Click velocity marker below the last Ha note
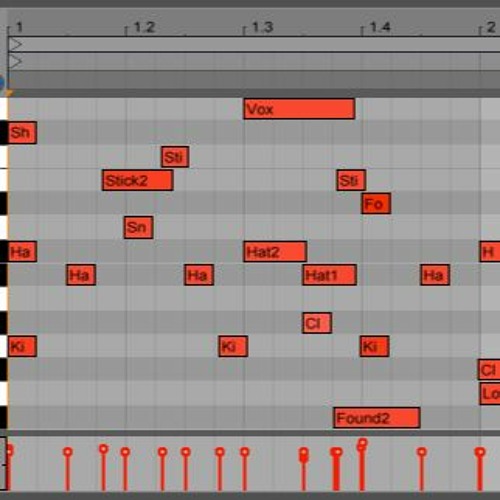 pos(422,452)
